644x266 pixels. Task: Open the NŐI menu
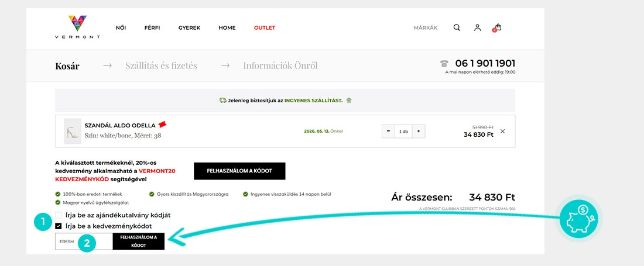point(121,28)
